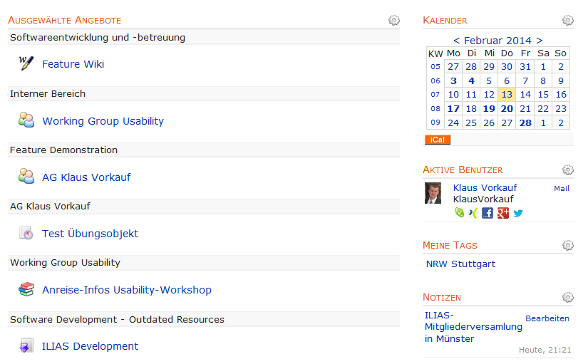
Task: Open settings gear for Notizen block
Action: point(568,297)
